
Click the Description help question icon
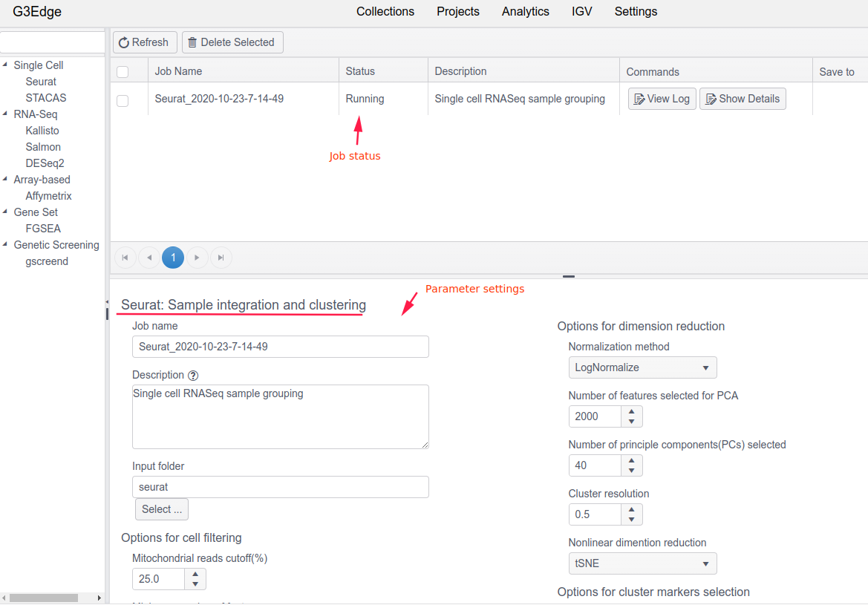[192, 376]
